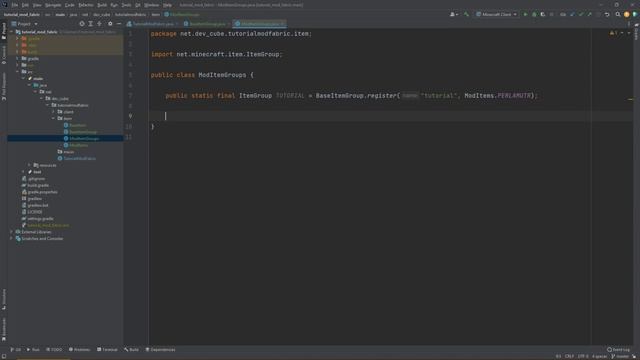Click the Select Opened File locate icon

point(82,24)
